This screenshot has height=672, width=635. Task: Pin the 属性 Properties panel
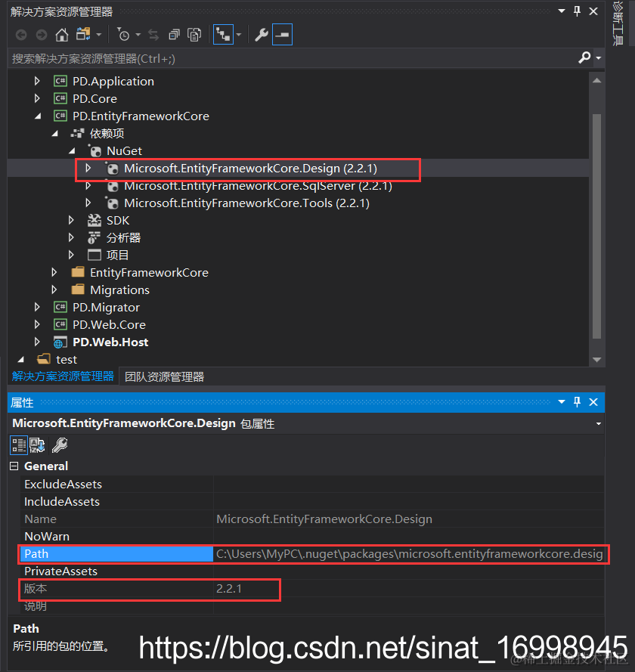[577, 401]
